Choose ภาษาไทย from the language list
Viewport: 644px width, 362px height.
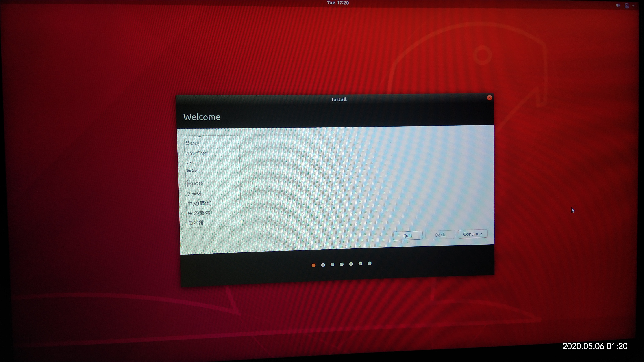[196, 153]
